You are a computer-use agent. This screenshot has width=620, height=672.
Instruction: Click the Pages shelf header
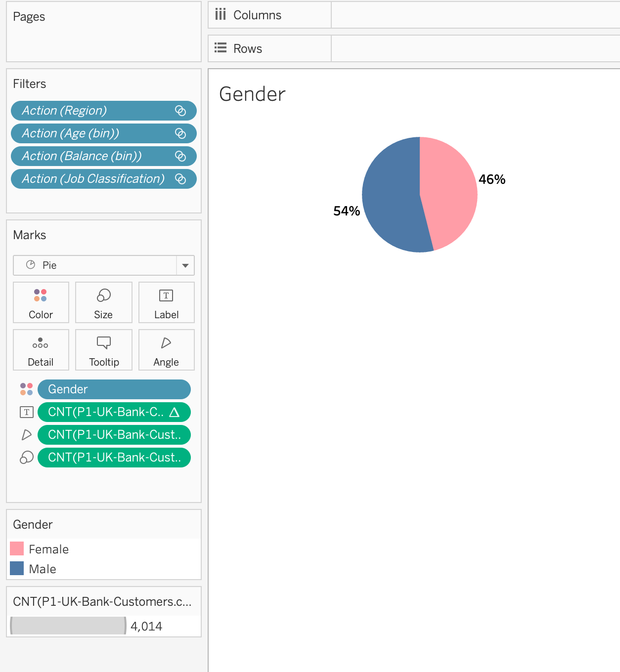point(29,16)
